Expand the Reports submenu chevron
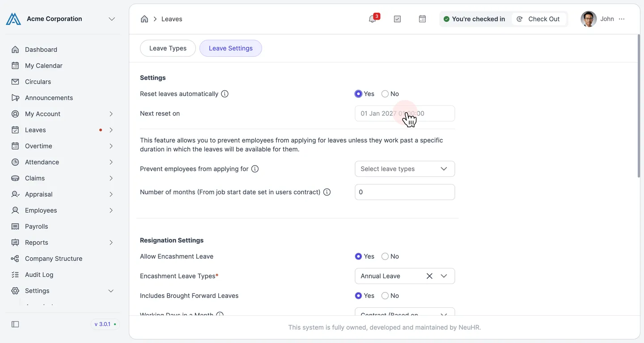644x343 pixels. [x=111, y=243]
